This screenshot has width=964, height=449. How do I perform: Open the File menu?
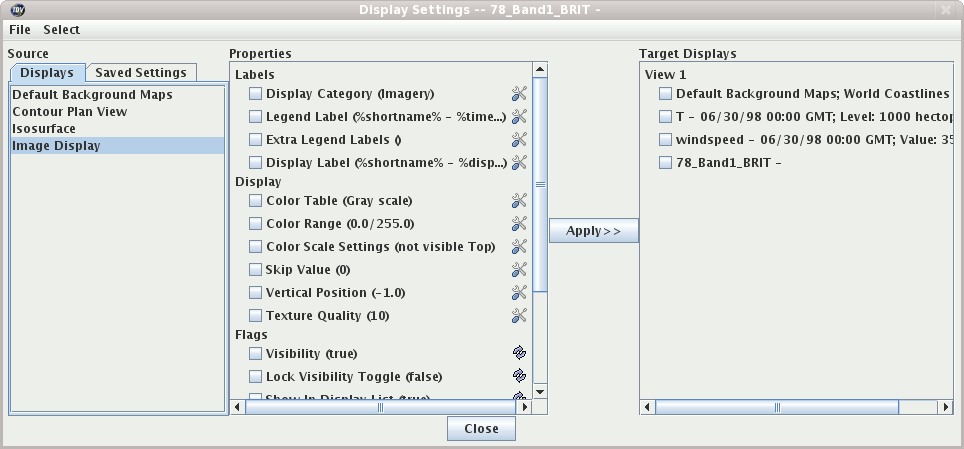click(x=20, y=30)
